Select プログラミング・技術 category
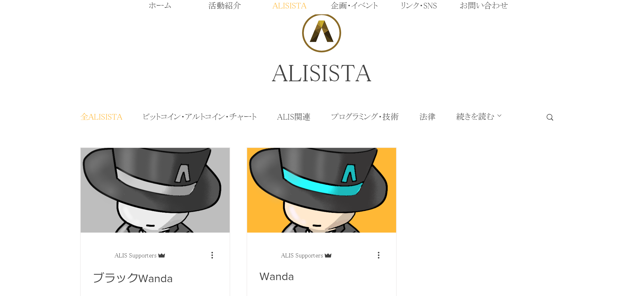 pyautogui.click(x=365, y=117)
